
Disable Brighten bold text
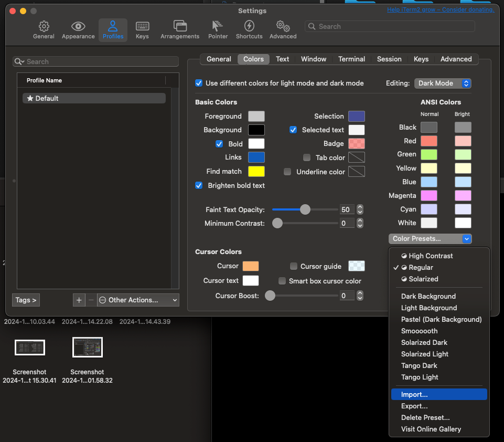pos(199,185)
